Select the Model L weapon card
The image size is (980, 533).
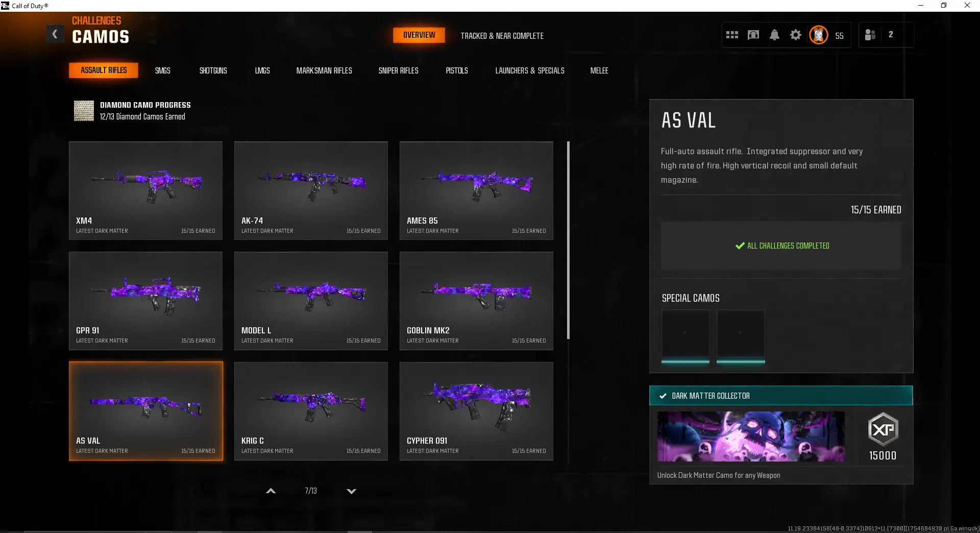(311, 301)
